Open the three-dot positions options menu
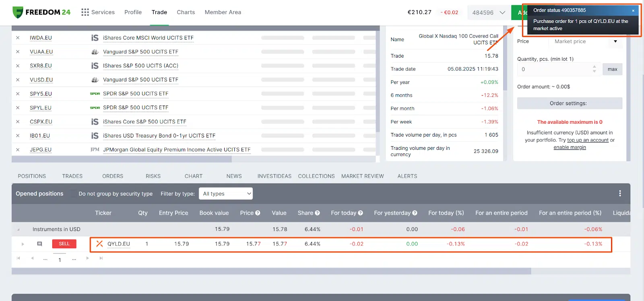This screenshot has width=644, height=301. pos(620,193)
